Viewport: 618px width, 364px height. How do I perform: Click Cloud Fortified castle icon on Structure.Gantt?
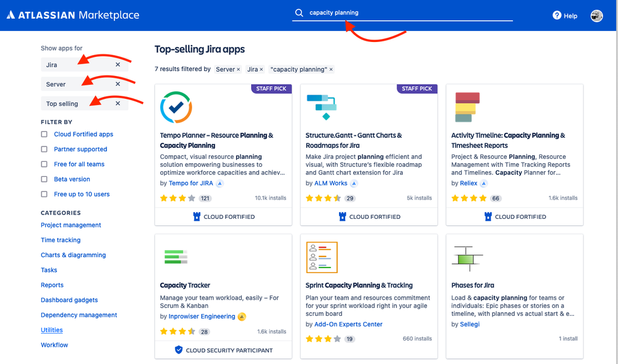342,216
